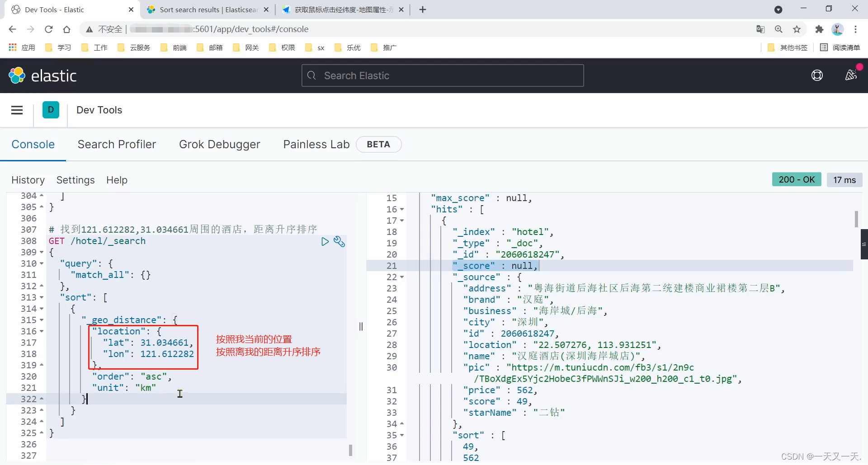Screen dimensions: 868x465
Task: Open the Chrome profile avatar
Action: click(x=837, y=29)
